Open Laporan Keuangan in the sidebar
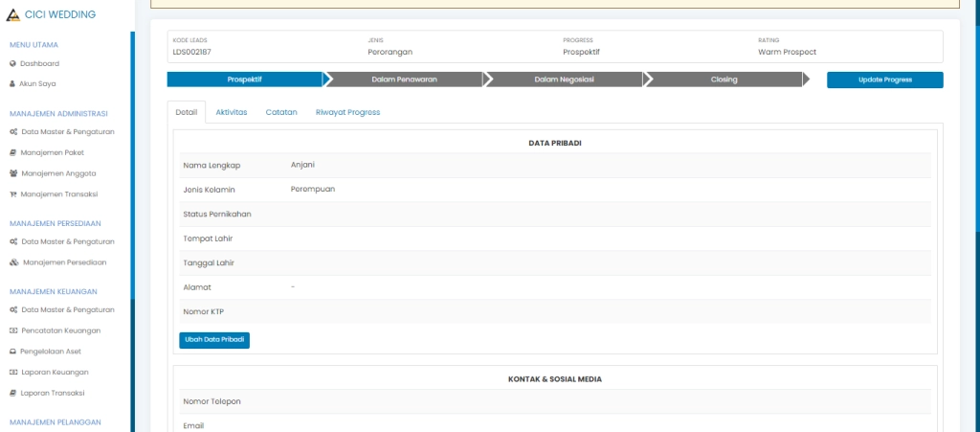The width and height of the screenshot is (980, 432). click(55, 372)
